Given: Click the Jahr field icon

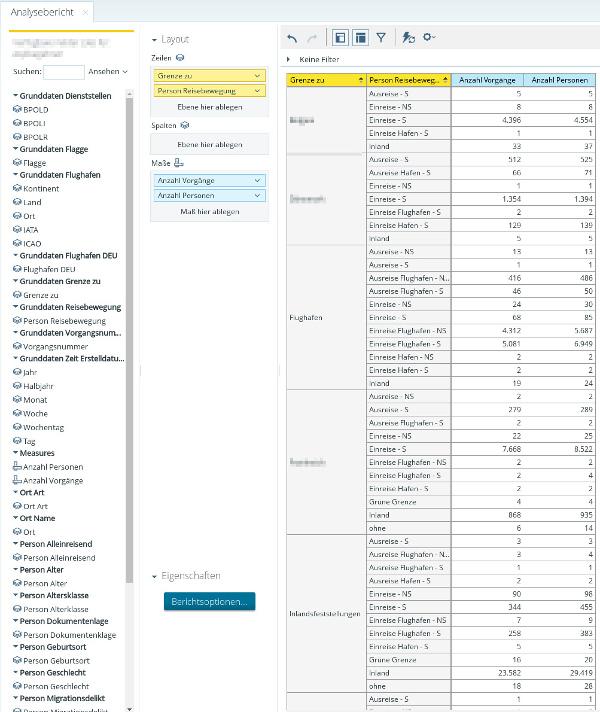Looking at the screenshot, I should (x=17, y=372).
